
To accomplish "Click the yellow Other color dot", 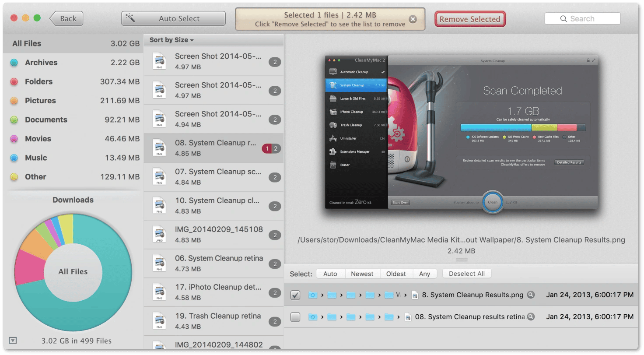I will [x=14, y=177].
